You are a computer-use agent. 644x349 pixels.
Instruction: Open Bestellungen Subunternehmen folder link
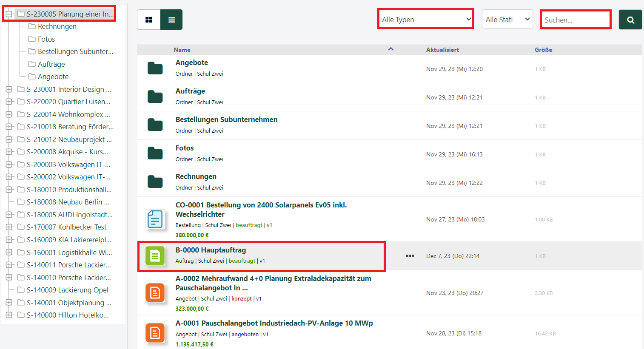coord(226,119)
